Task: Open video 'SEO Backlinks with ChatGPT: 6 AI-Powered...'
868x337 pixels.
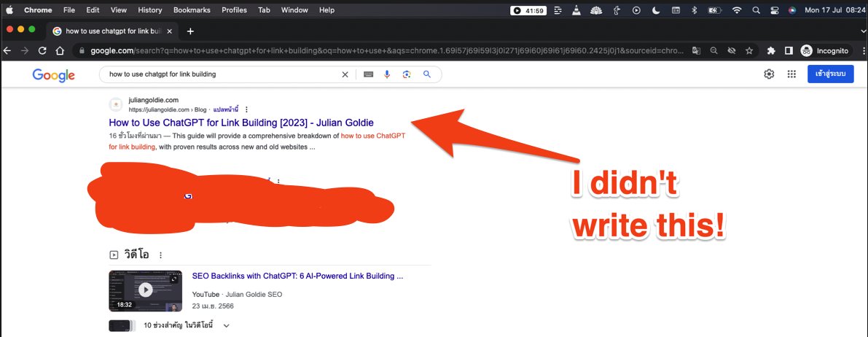Action: (x=297, y=276)
